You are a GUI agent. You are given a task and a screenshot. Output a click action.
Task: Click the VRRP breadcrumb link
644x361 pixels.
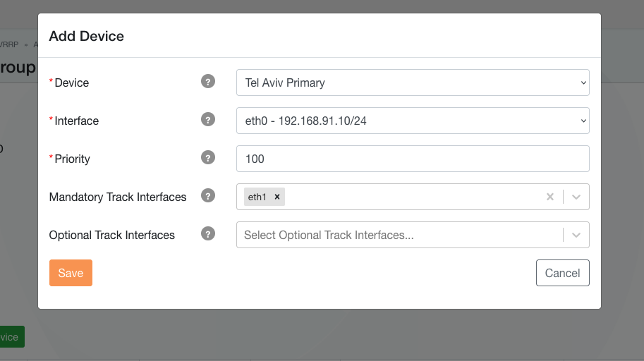(8, 44)
